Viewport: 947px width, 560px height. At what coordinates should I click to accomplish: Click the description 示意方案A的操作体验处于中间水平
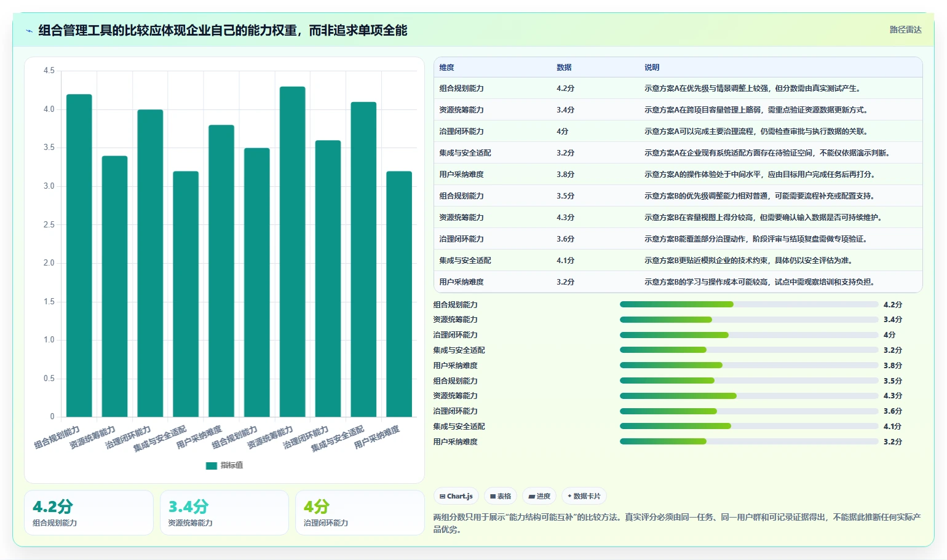click(x=760, y=175)
